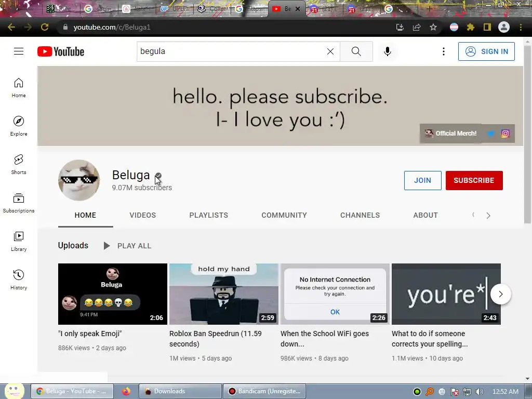Click the volume speaker tray icon
This screenshot has height=399, width=532.
pos(480,392)
